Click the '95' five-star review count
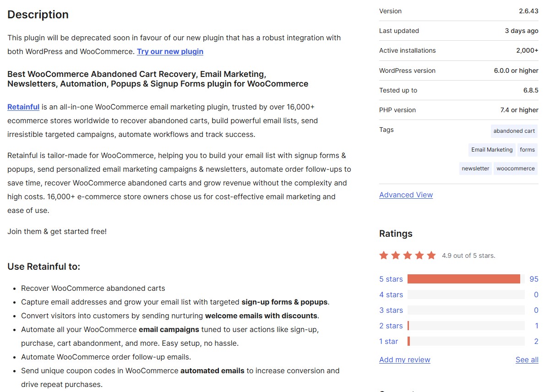 click(x=534, y=279)
